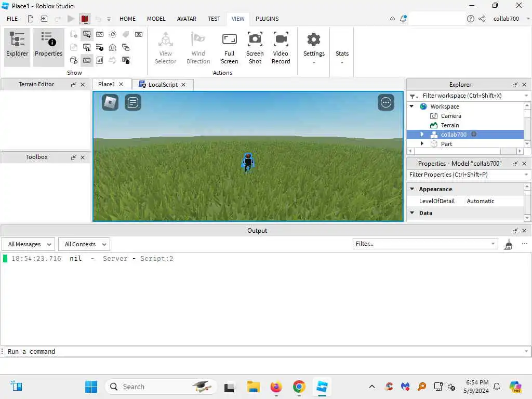Click the Run a command bar
The height and width of the screenshot is (399, 532).
pos(264,352)
